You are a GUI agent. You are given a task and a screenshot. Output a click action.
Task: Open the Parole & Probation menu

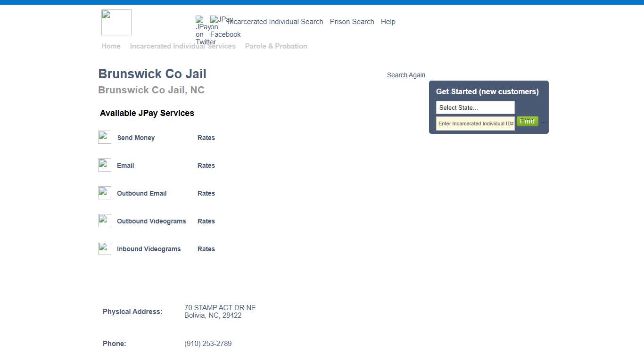276,46
